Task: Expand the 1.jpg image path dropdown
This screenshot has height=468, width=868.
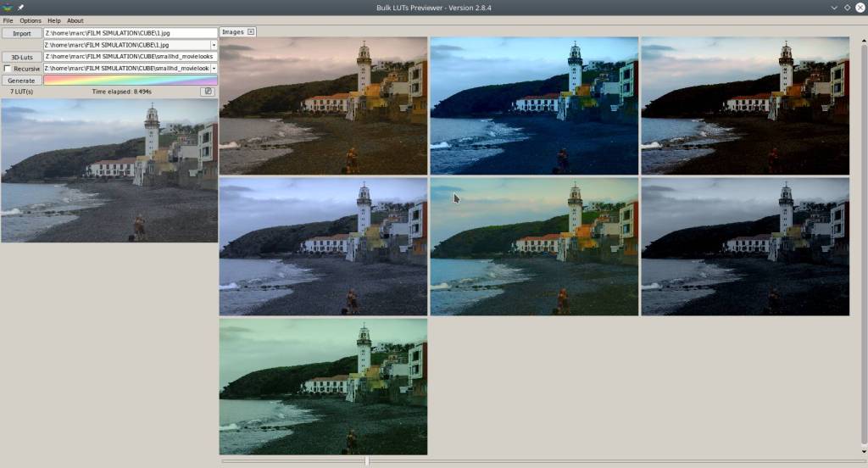Action: pos(214,45)
